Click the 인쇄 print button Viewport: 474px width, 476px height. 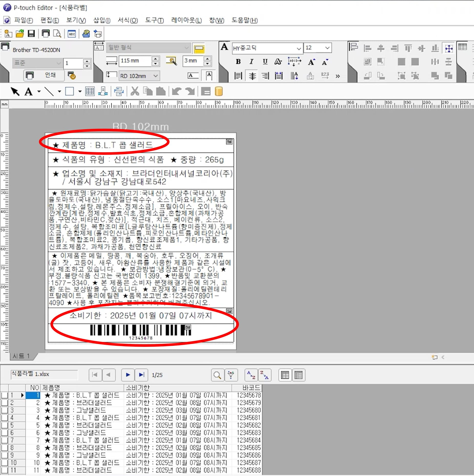[44, 75]
